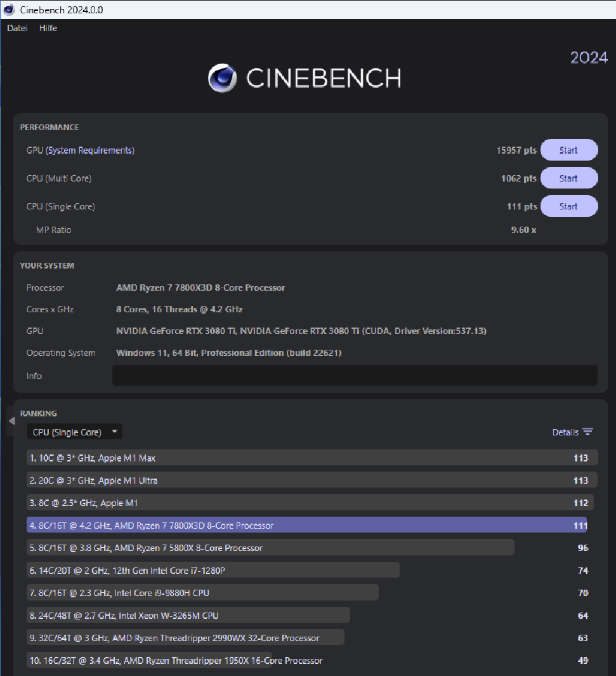
Task: Click the 111 pts single core score
Action: click(522, 206)
